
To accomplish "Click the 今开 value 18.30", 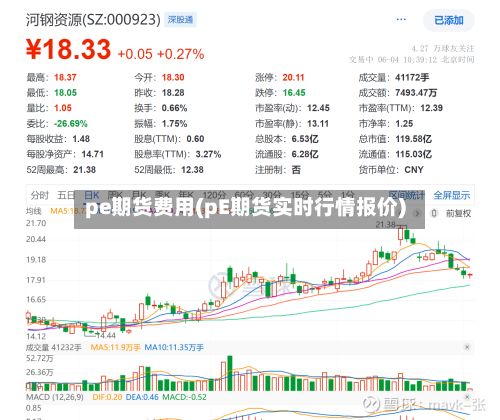I will click(x=173, y=77).
